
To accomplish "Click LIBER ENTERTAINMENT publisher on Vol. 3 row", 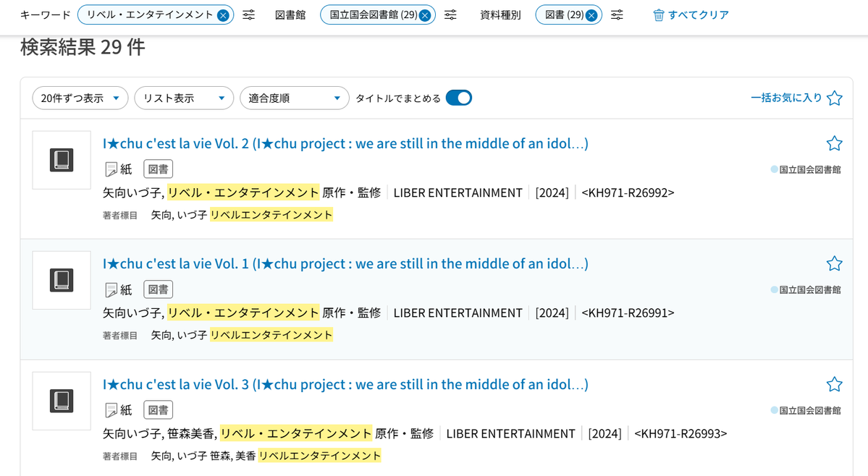I will coord(511,433).
